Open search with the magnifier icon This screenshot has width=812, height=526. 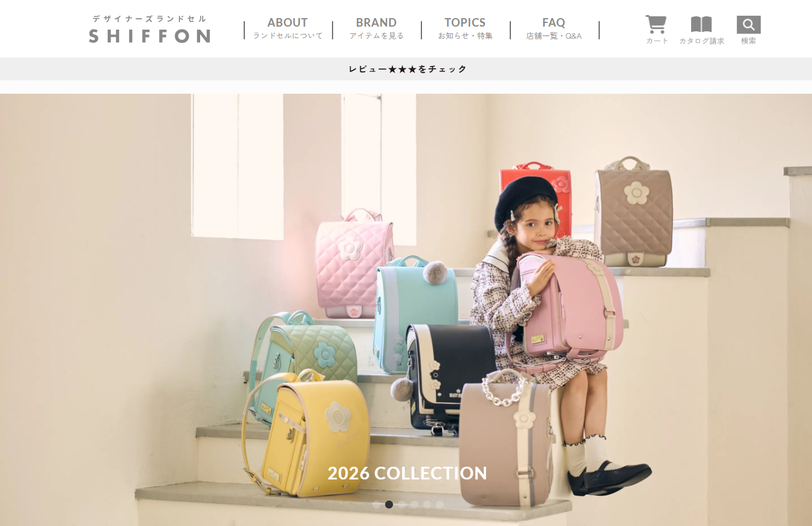749,25
